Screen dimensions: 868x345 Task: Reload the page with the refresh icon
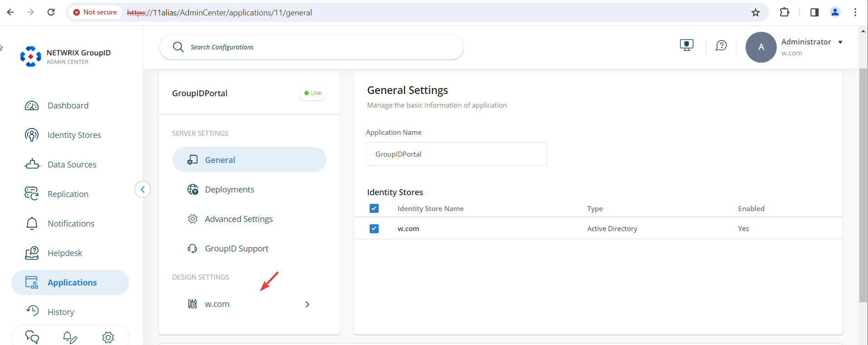coord(51,12)
